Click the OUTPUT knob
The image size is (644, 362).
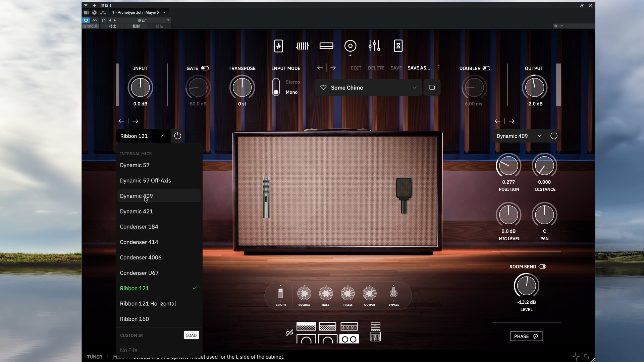pyautogui.click(x=534, y=87)
